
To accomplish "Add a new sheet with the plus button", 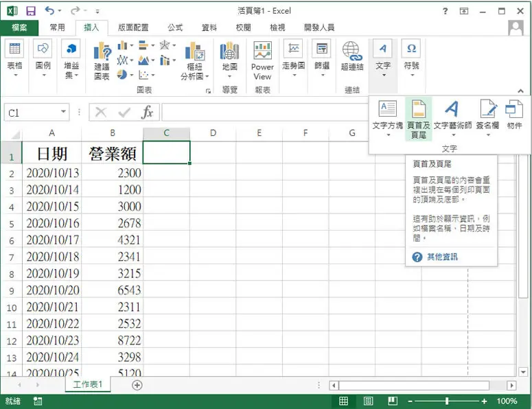I will click(137, 385).
